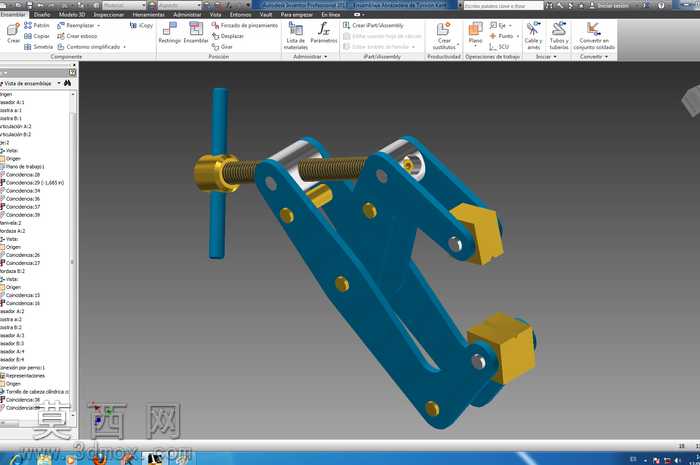The image size is (700, 465).
Task: Switch to the Herramientas tab
Action: [149, 14]
